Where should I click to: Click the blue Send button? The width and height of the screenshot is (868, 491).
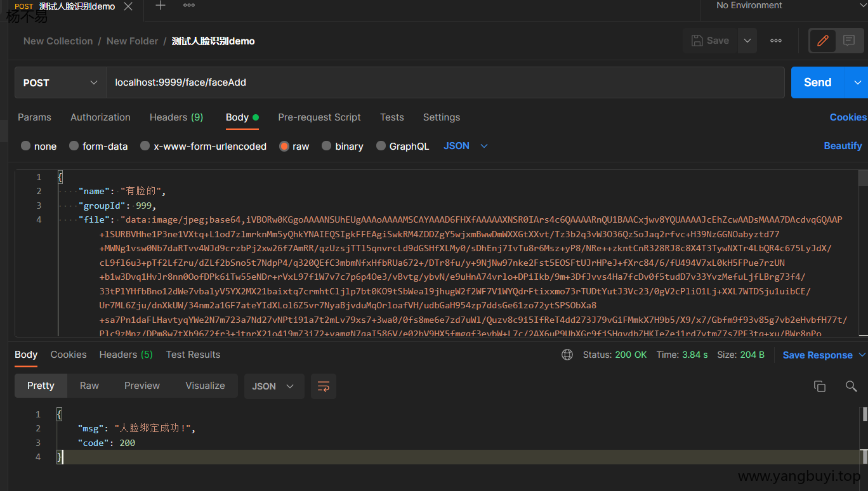(818, 82)
